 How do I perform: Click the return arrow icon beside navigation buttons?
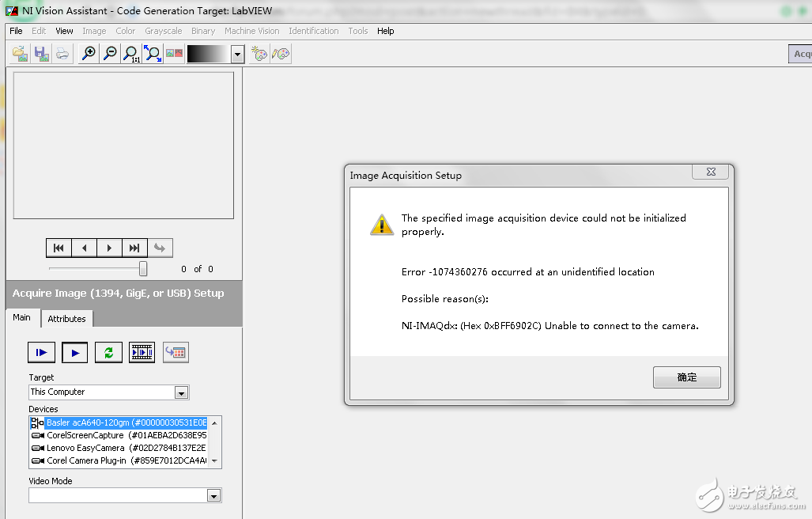(x=160, y=248)
